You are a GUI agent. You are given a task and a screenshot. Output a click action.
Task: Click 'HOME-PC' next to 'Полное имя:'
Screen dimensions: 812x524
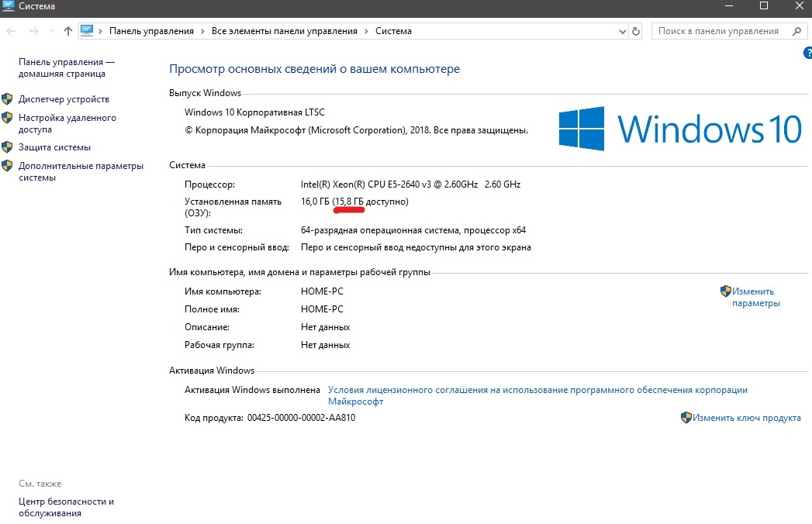(x=322, y=309)
